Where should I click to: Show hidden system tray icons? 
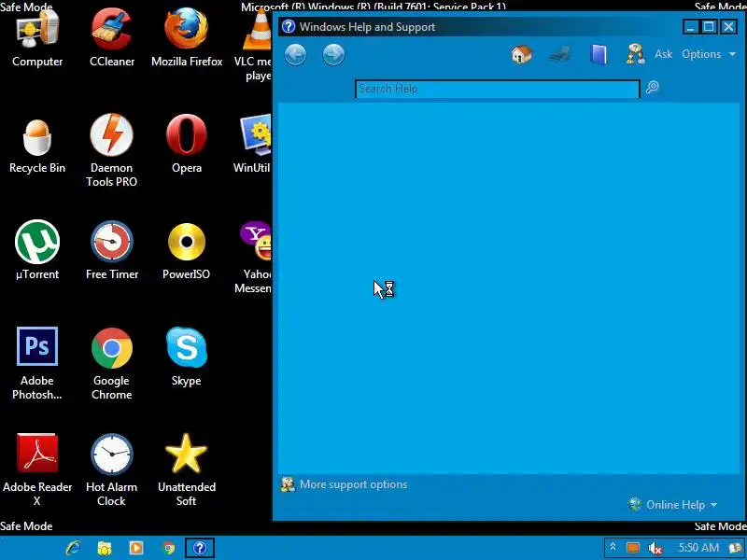coord(613,547)
